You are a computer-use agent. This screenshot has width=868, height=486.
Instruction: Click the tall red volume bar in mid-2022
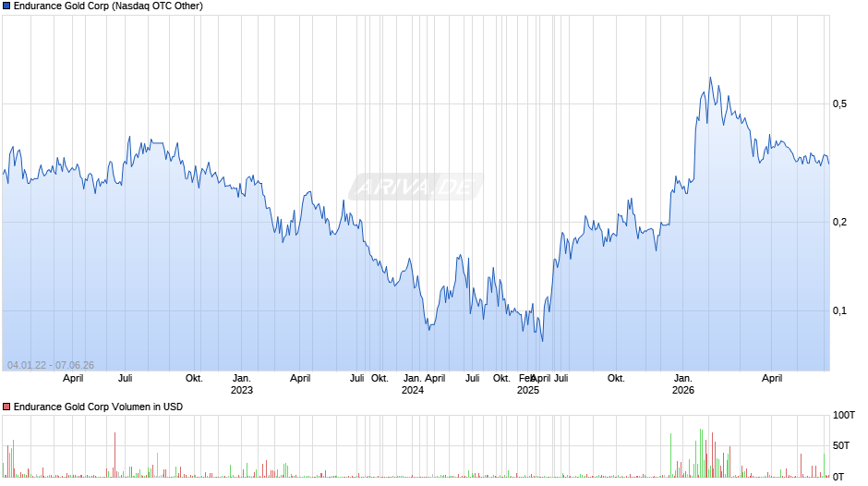(x=115, y=455)
